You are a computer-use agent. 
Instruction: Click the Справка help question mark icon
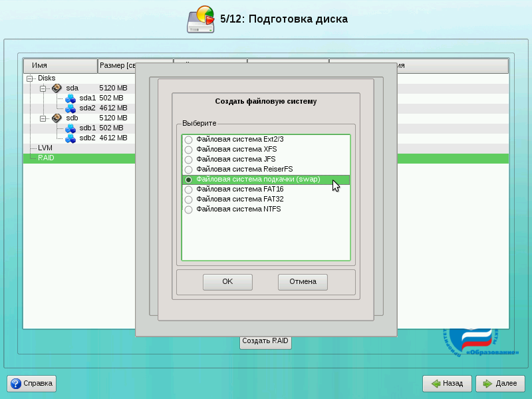tap(16, 384)
